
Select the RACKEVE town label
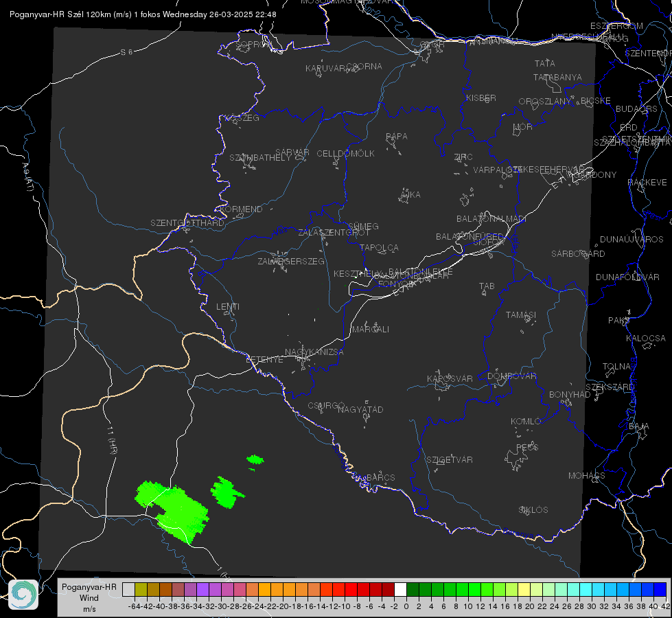pos(647,183)
